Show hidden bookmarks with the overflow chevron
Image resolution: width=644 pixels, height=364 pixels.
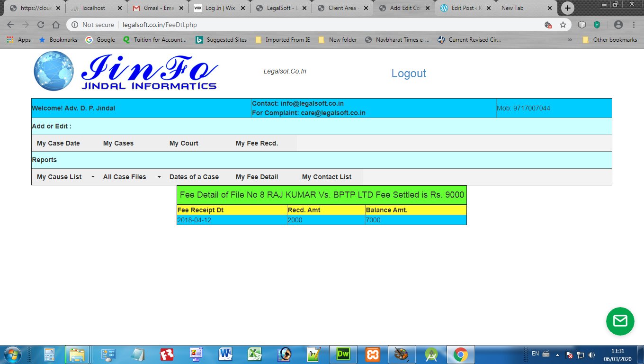coord(570,40)
